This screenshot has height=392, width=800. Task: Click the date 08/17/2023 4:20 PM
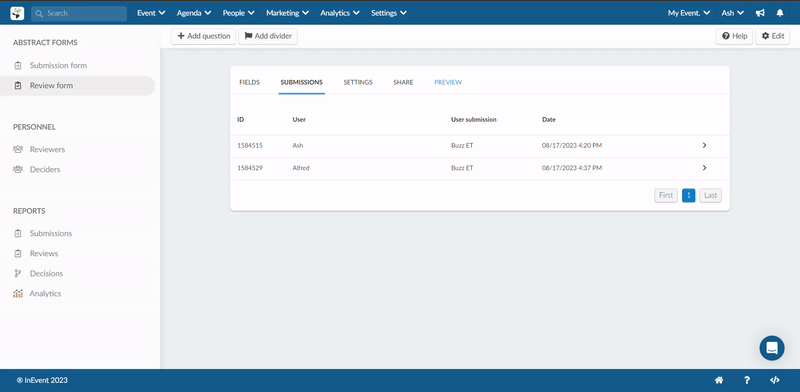click(572, 145)
